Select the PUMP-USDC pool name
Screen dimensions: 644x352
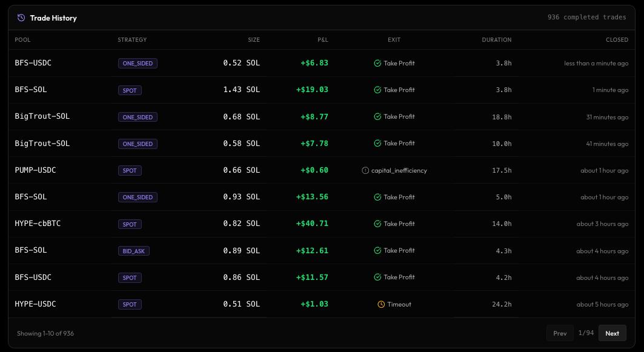point(35,170)
